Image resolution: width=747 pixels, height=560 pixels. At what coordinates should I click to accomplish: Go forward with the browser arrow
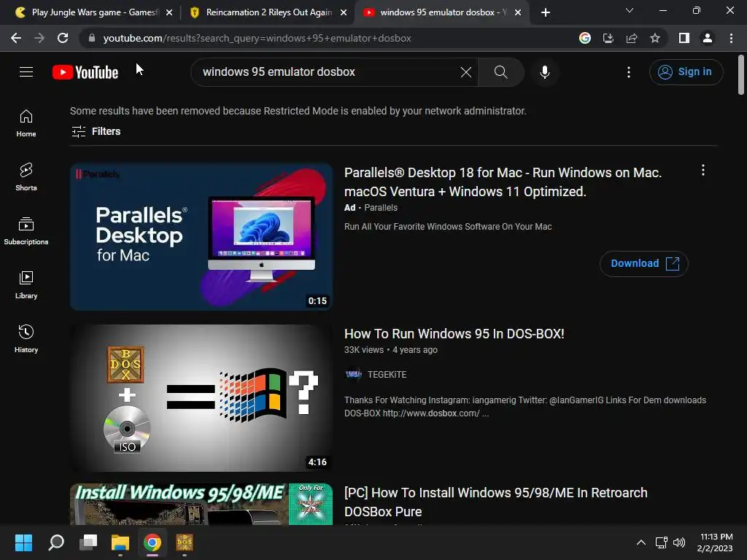[39, 38]
